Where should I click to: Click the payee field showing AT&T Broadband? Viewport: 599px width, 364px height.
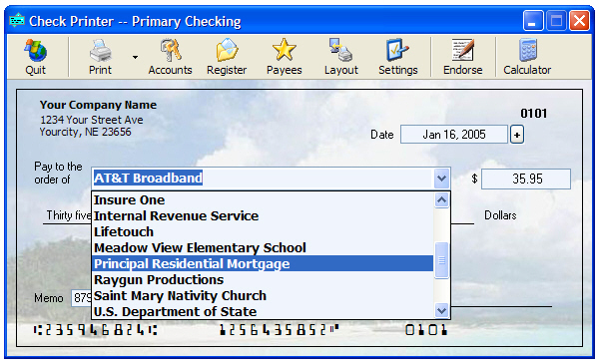pyautogui.click(x=263, y=179)
